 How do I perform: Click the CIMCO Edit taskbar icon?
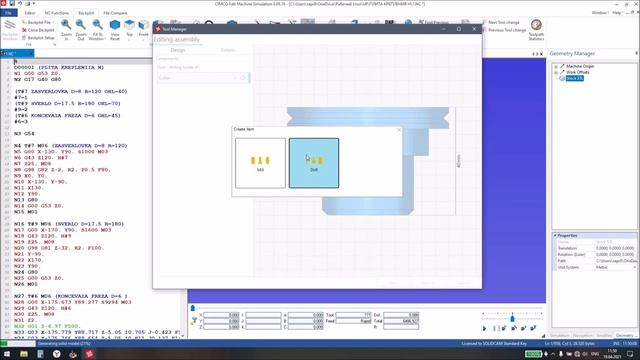(x=89, y=354)
